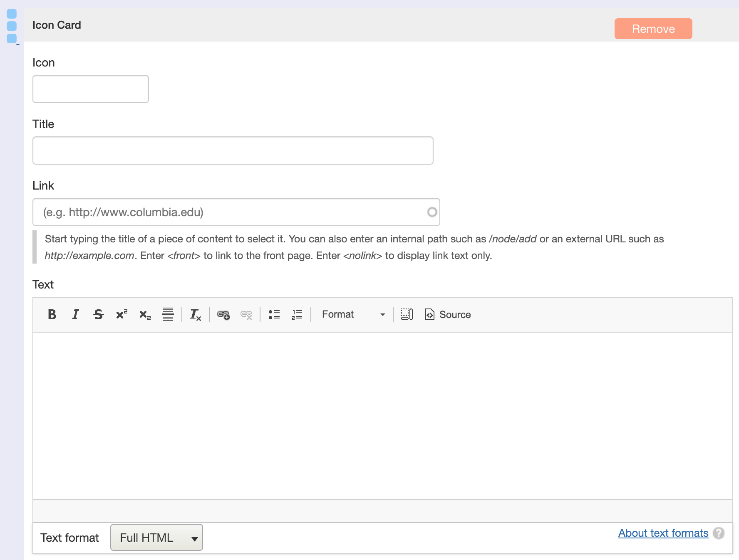Viewport: 739px width, 560px height.
Task: Click the help icon beside About text formats
Action: [719, 533]
